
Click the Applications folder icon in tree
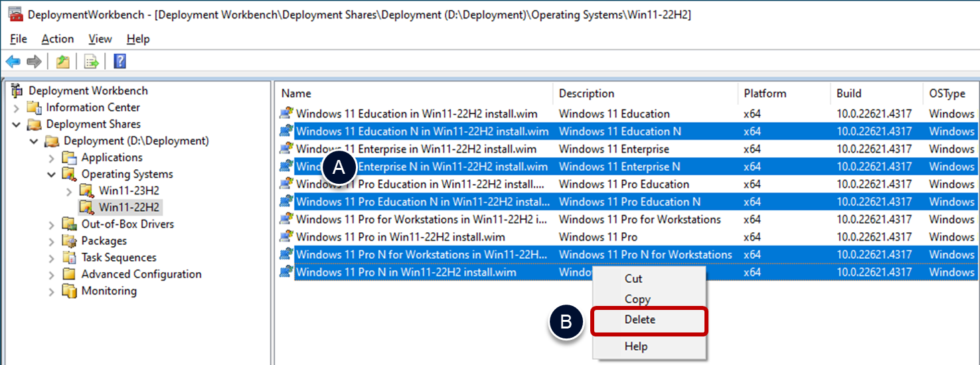point(69,157)
